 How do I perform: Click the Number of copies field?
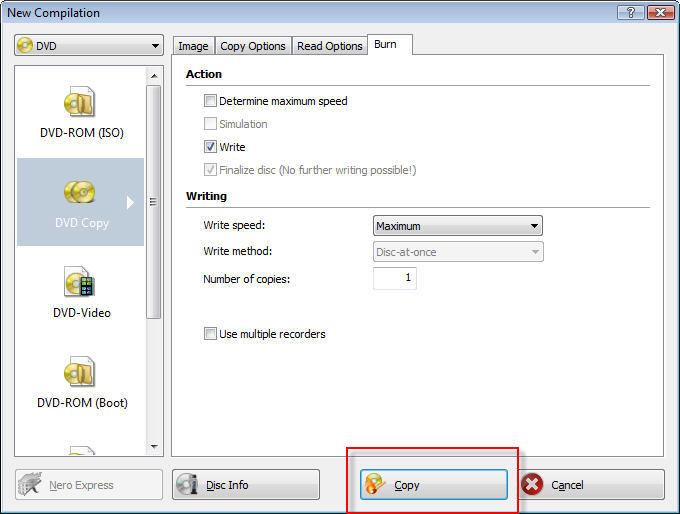pos(395,278)
